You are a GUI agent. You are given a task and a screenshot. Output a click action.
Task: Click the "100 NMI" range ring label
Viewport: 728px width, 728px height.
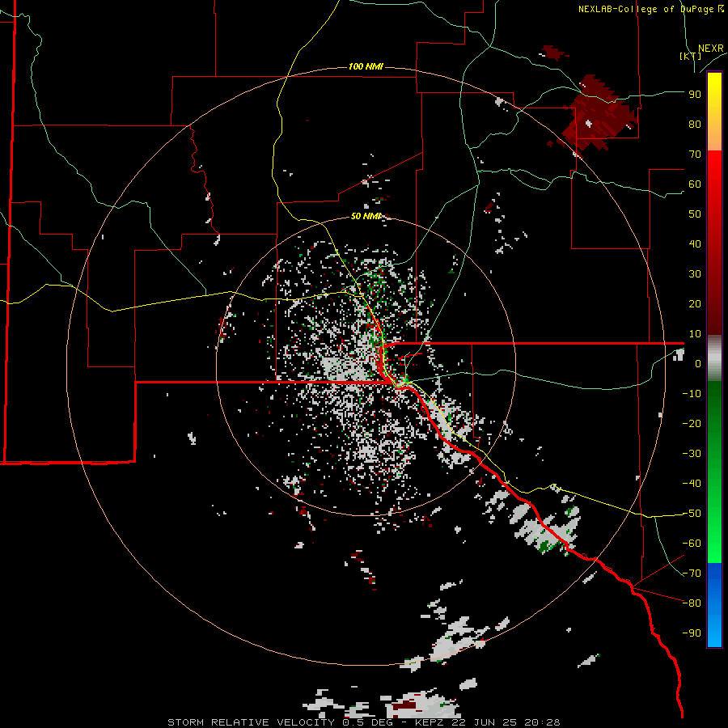tap(366, 67)
